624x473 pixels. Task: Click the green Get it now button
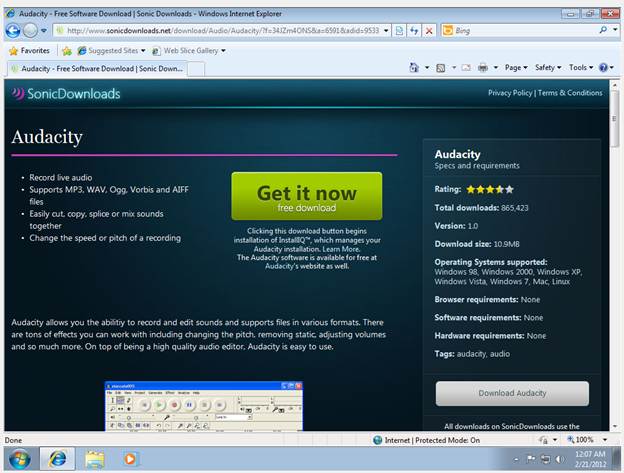click(307, 196)
